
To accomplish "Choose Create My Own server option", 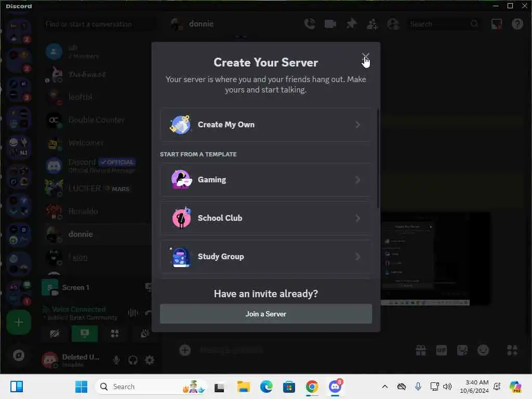I will [x=265, y=125].
